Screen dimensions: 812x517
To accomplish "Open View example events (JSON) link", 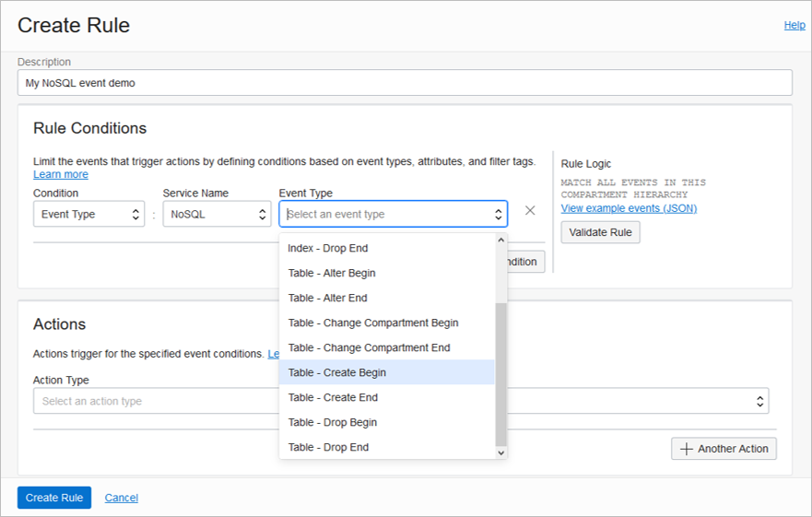I will pyautogui.click(x=629, y=208).
